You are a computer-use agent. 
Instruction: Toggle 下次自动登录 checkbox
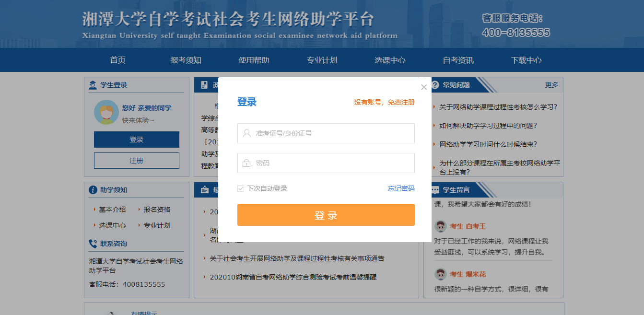241,189
